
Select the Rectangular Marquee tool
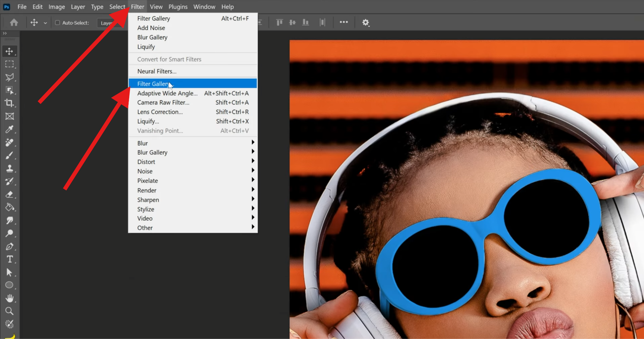pos(9,64)
